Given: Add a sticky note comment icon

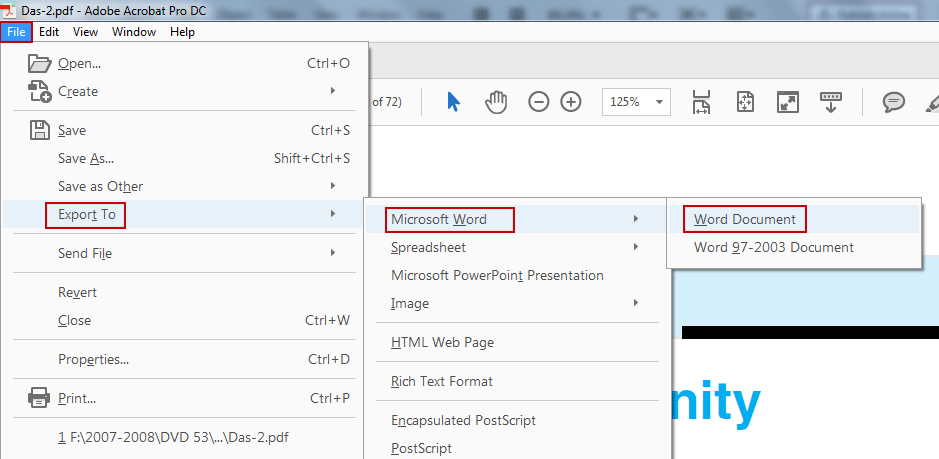Looking at the screenshot, I should pyautogui.click(x=893, y=102).
